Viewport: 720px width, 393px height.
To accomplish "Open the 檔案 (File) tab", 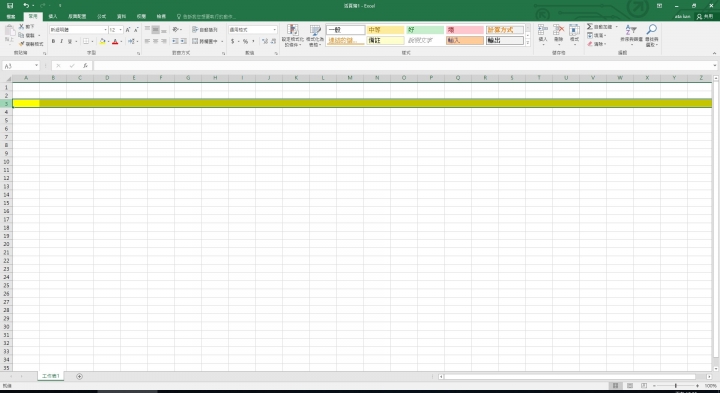I will point(11,16).
